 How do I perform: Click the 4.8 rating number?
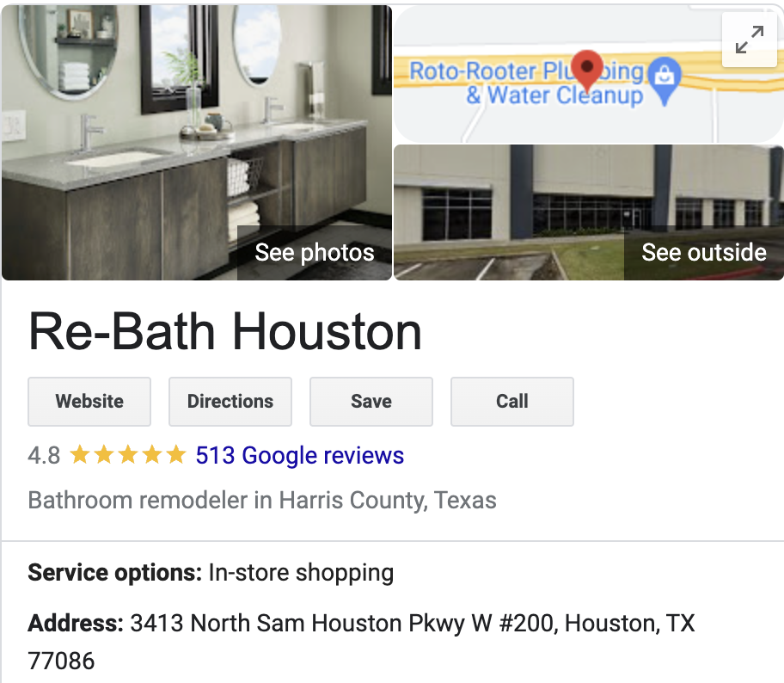pyautogui.click(x=44, y=456)
